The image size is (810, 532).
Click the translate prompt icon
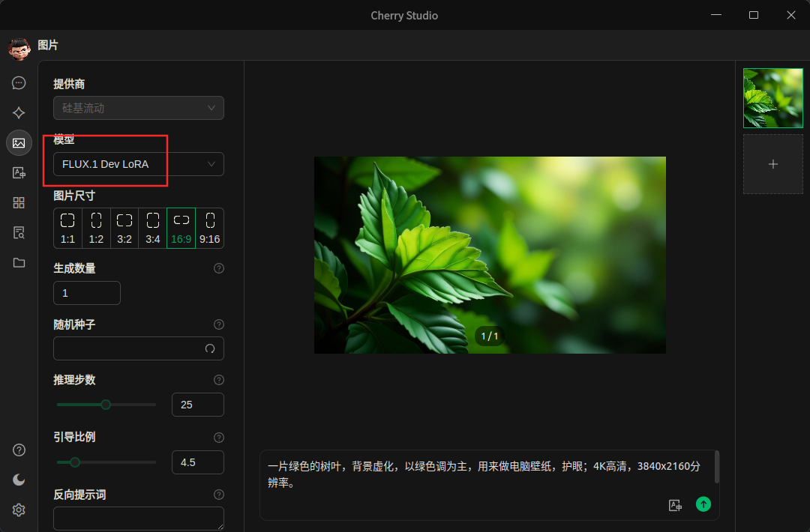click(675, 505)
